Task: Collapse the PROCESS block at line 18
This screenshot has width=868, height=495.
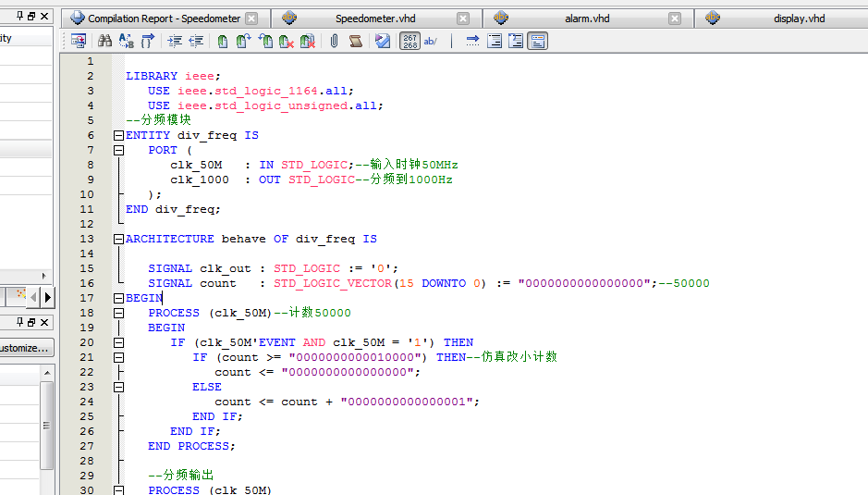Action: [118, 313]
